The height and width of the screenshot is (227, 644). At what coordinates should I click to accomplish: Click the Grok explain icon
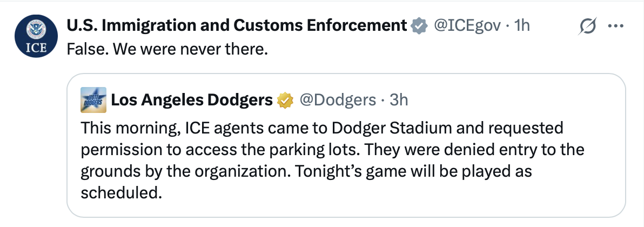point(587,26)
